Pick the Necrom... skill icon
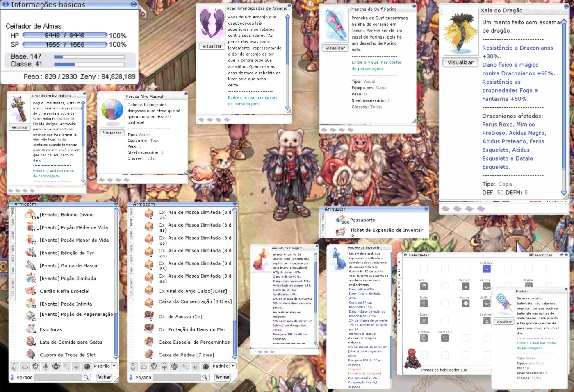This screenshot has height=392, width=574. (466, 286)
